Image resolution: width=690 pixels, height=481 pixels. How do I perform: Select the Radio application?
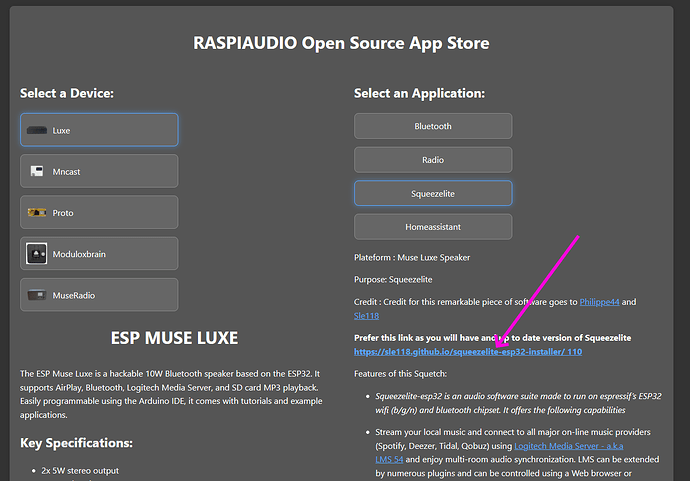click(x=433, y=159)
